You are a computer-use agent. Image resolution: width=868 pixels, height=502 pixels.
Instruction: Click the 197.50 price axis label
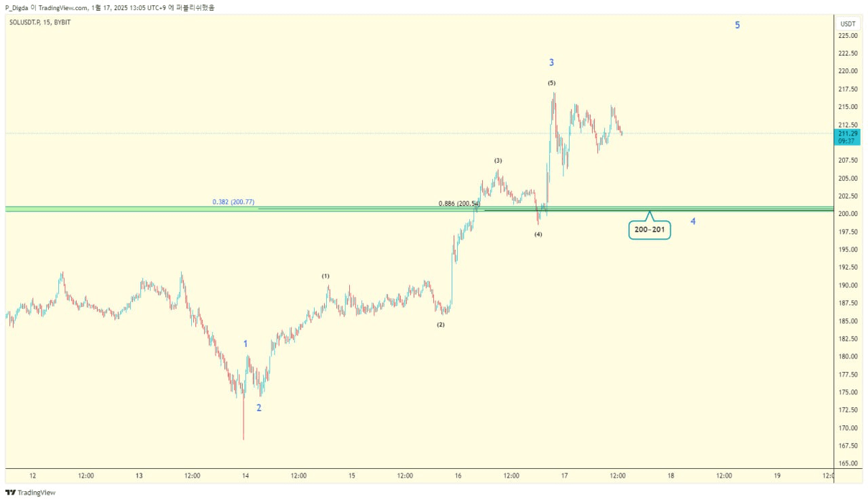848,232
